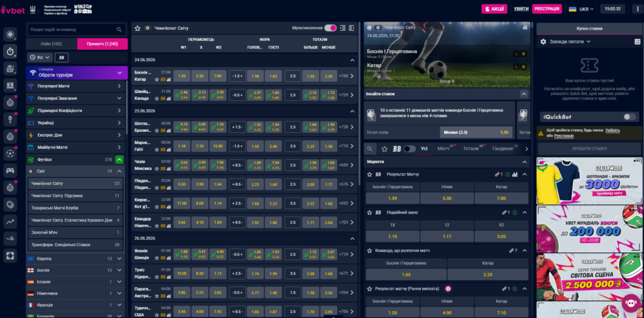Click the Увійти login button

click(521, 9)
